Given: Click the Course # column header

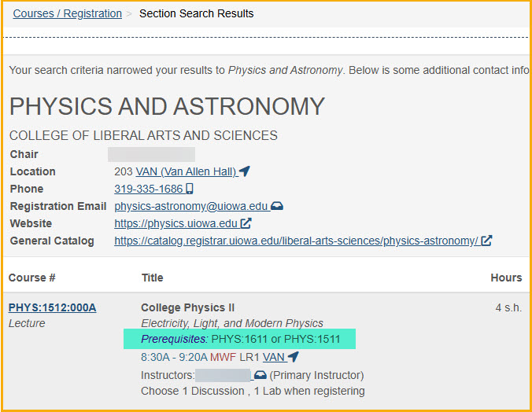Looking at the screenshot, I should pyautogui.click(x=32, y=277).
